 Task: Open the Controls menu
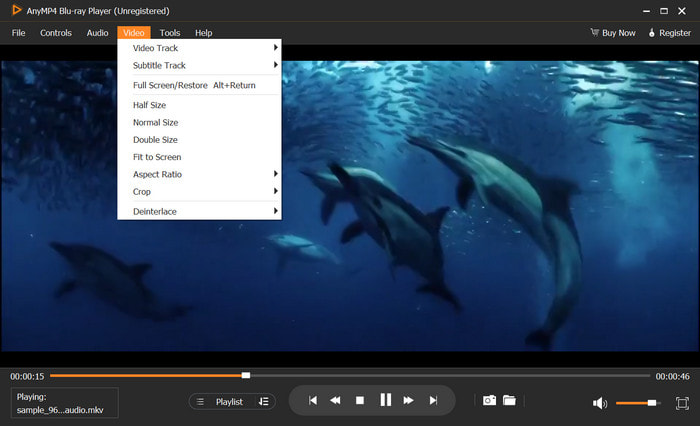[56, 33]
